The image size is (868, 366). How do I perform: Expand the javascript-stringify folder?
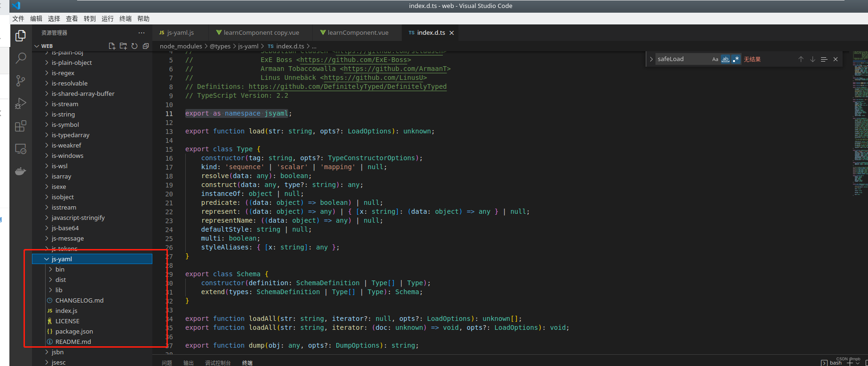point(47,218)
